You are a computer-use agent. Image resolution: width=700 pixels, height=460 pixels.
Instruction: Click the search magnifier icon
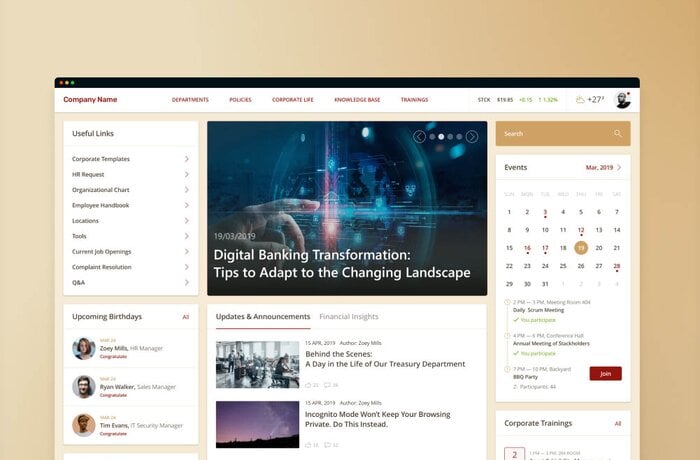click(617, 134)
